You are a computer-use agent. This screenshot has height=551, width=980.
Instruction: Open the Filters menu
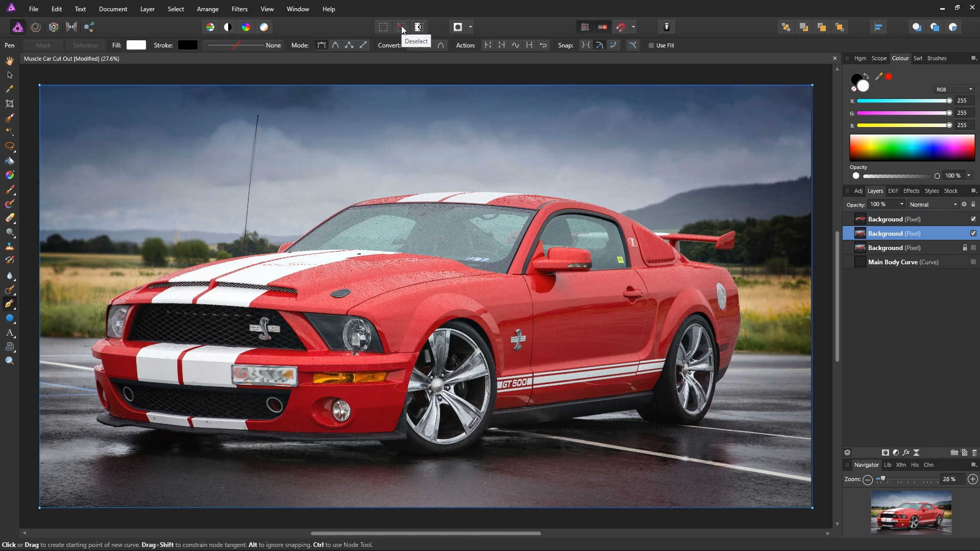pyautogui.click(x=239, y=9)
